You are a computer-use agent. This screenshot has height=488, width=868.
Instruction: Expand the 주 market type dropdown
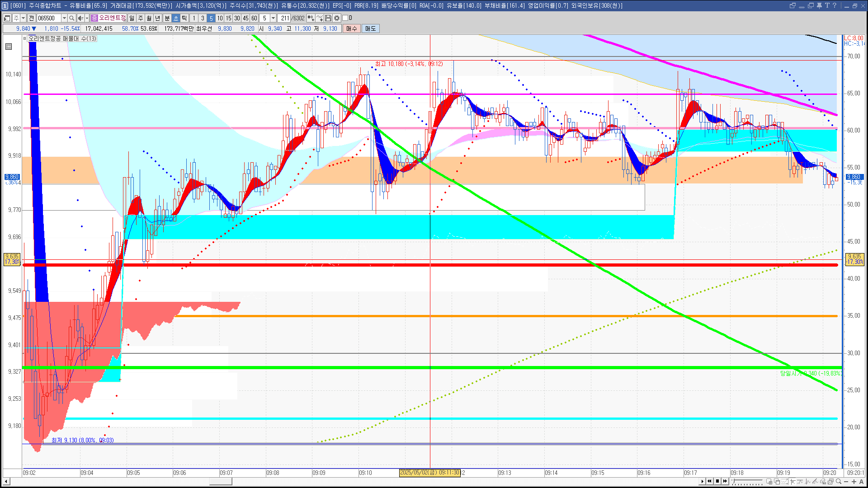click(x=23, y=18)
